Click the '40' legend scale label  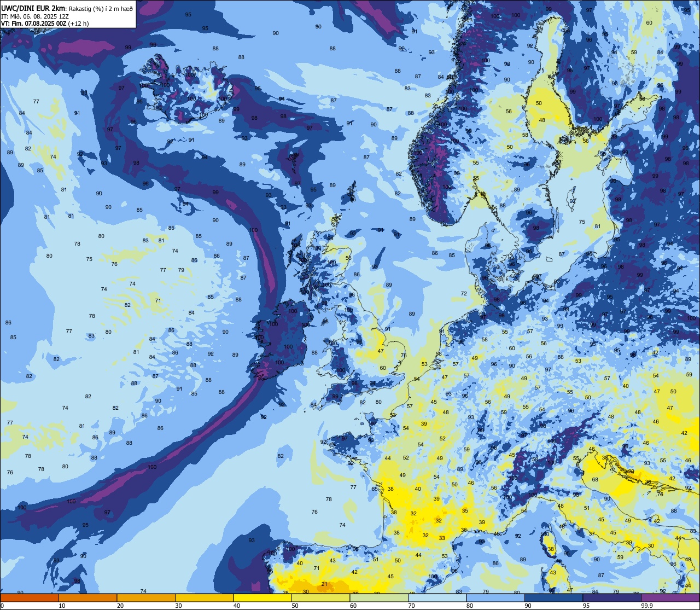click(237, 606)
